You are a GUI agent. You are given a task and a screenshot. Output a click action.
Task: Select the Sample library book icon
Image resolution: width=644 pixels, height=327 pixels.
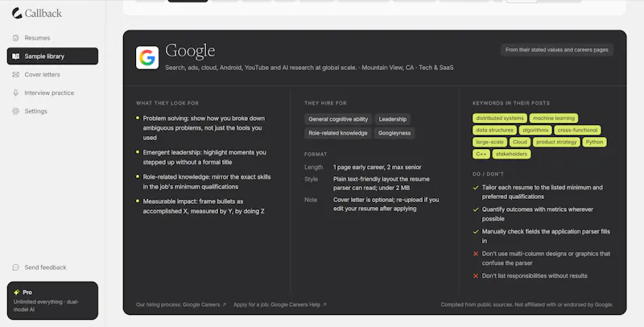(15, 56)
